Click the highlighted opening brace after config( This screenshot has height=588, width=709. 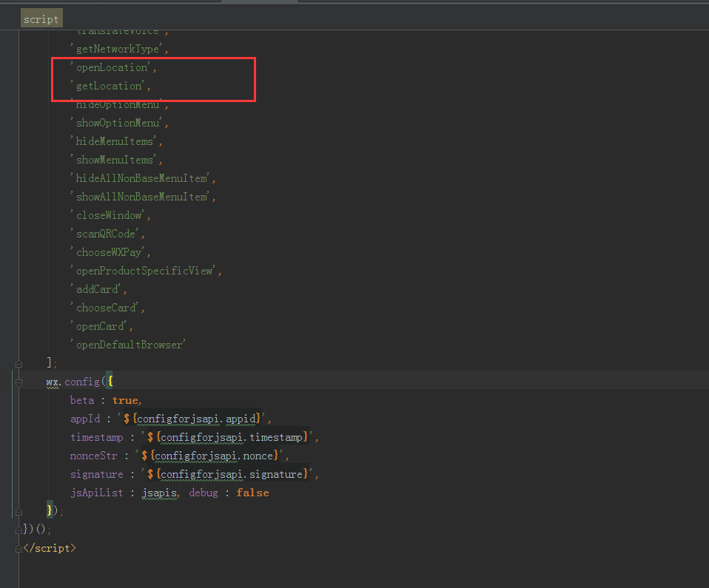[x=110, y=382]
